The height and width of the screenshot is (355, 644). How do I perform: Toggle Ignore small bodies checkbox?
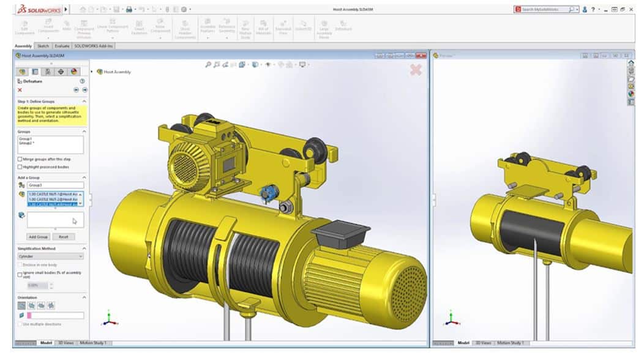coord(20,275)
